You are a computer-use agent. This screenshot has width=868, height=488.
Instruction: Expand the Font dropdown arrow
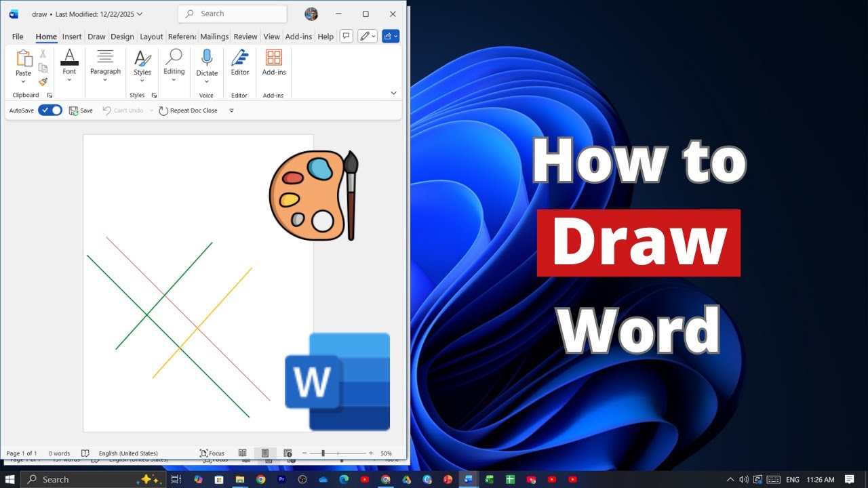pos(69,80)
